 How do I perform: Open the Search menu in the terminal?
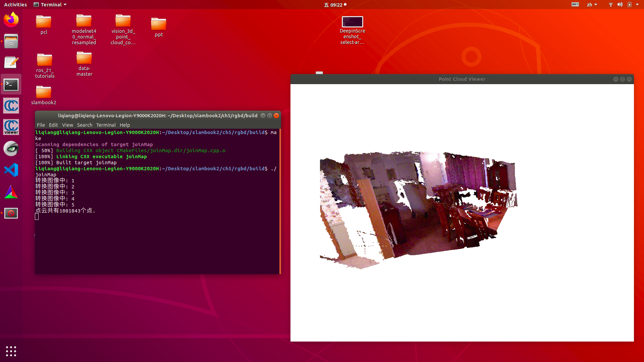(x=85, y=125)
